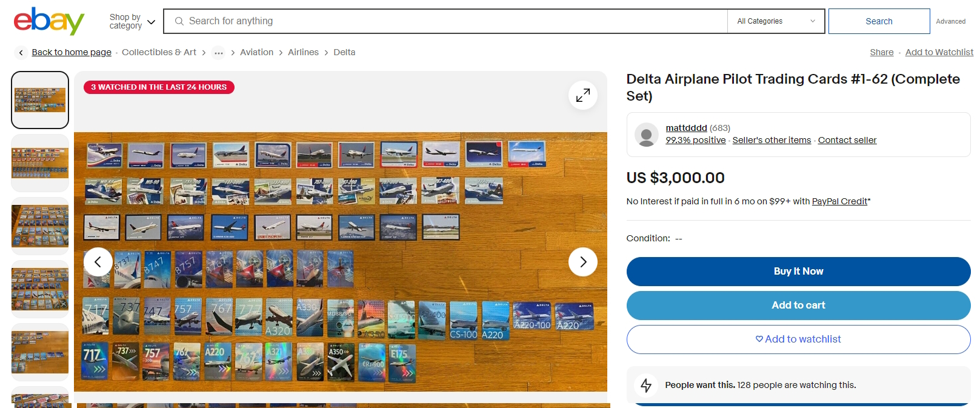This screenshot has width=980, height=408.
Task: Add the item to cart
Action: (798, 306)
